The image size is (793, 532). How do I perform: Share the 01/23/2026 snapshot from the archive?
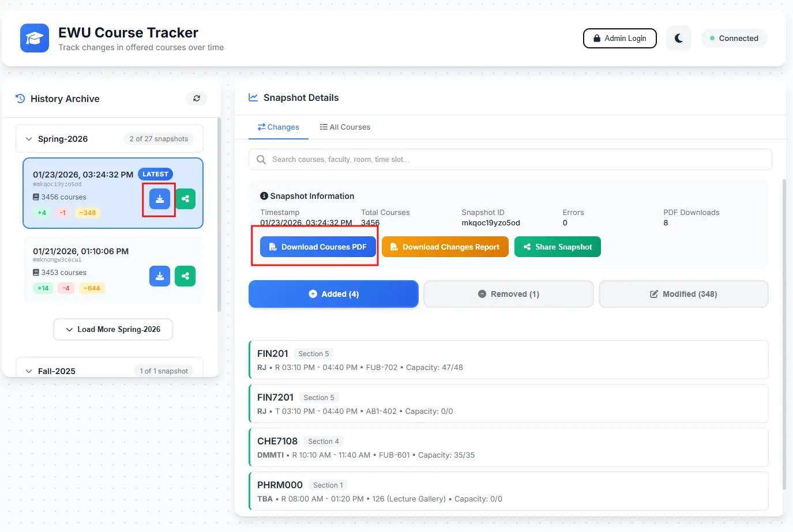185,199
